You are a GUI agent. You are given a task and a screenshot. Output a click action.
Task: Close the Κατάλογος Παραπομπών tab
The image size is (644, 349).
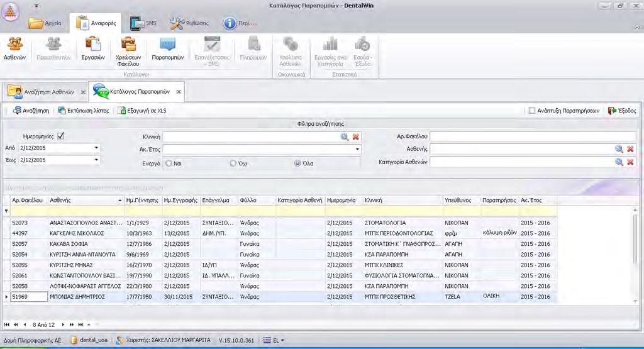coord(178,92)
